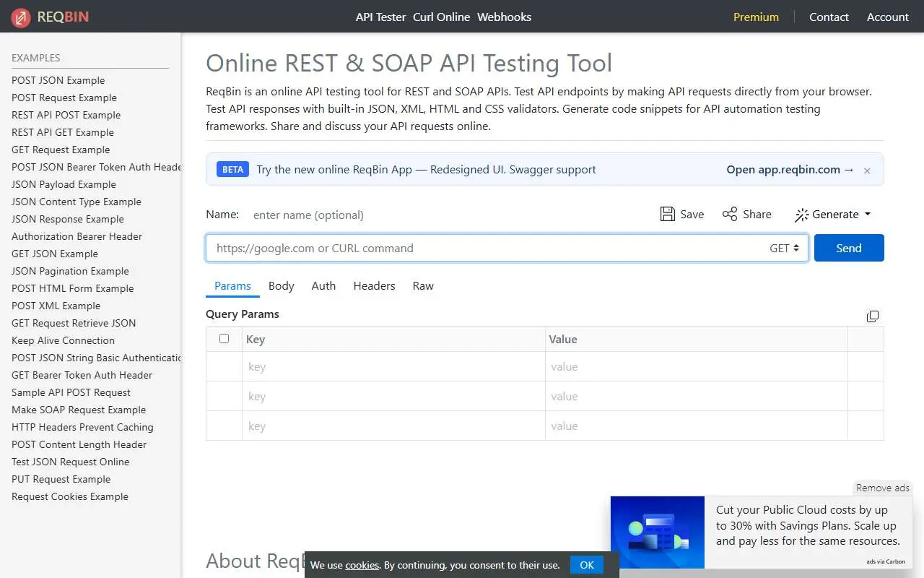Click the ReqBin logo icon

coord(21,17)
